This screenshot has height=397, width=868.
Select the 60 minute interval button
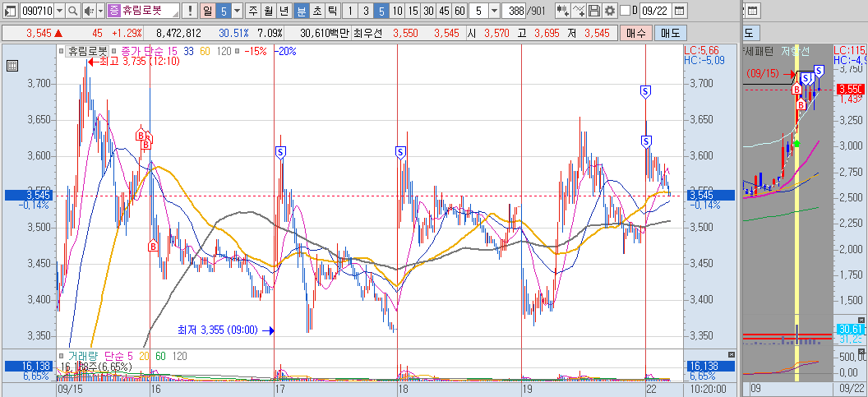pyautogui.click(x=459, y=11)
